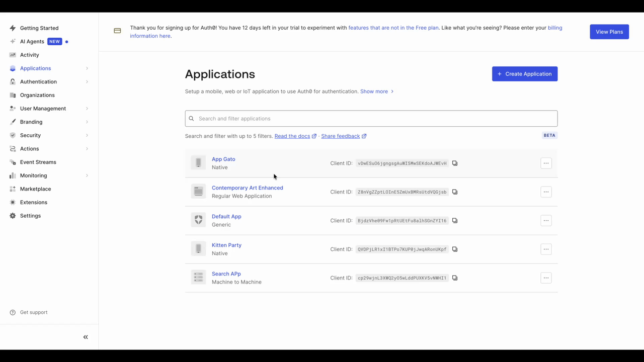
Task: Open options menu for Contemporary Art Enhanced
Action: click(x=546, y=192)
